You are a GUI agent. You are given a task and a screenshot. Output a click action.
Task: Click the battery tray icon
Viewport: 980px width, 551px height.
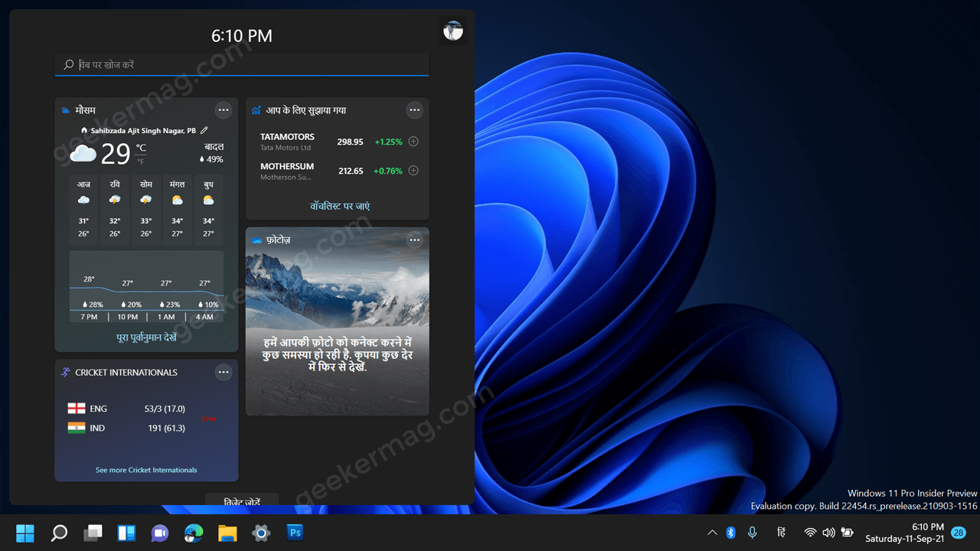(848, 533)
